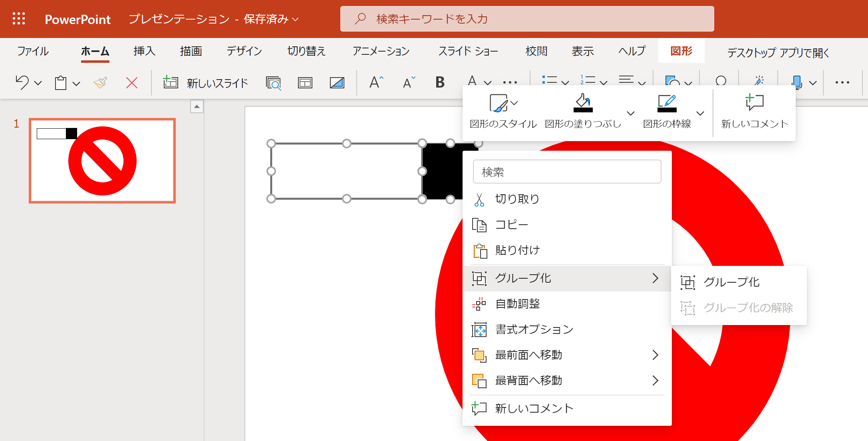Click the numbered list icon
This screenshot has width=868, height=441.
[x=588, y=80]
